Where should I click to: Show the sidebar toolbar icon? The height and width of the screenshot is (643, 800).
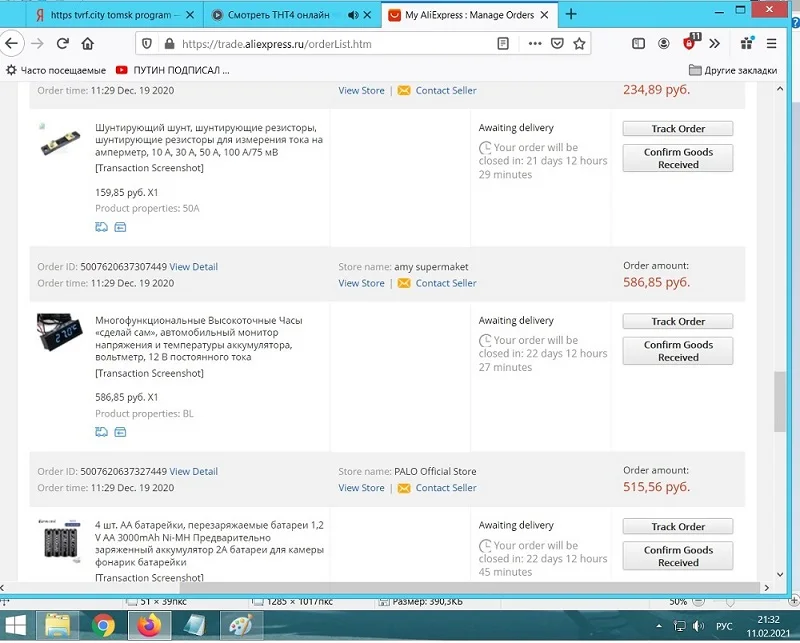tap(638, 44)
